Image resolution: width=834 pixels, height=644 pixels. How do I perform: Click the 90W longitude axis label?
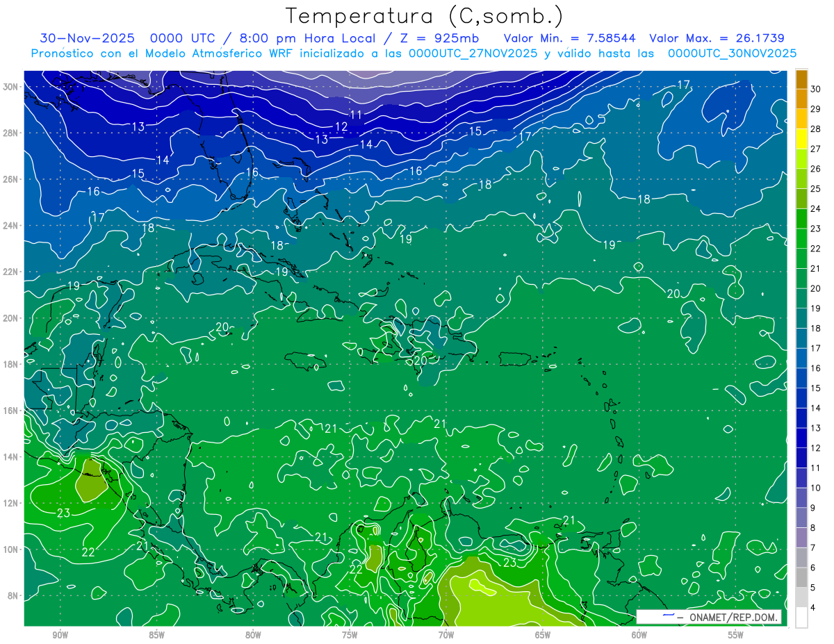60,635
